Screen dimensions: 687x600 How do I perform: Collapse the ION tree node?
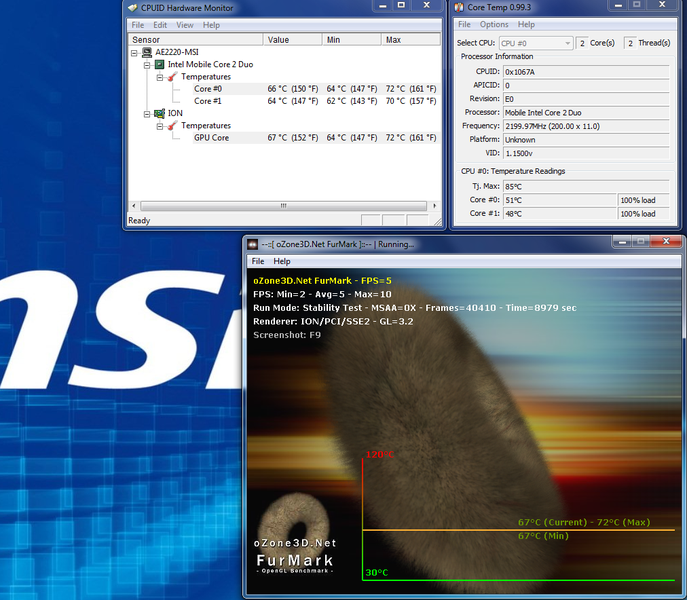click(x=147, y=114)
